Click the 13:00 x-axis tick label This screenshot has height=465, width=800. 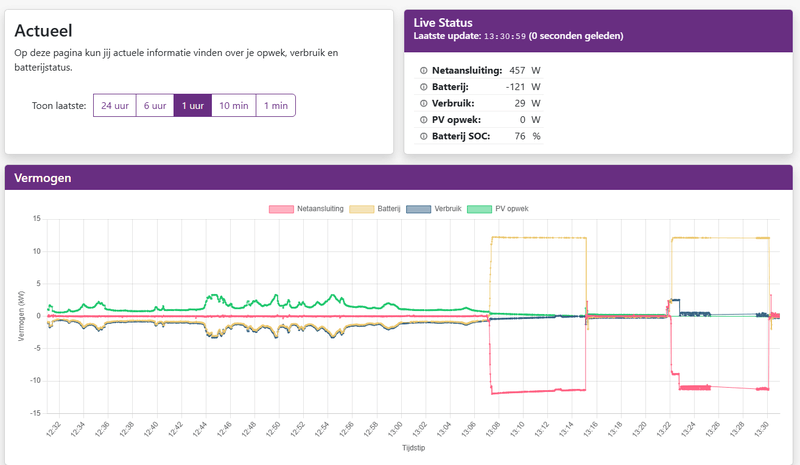[395, 429]
